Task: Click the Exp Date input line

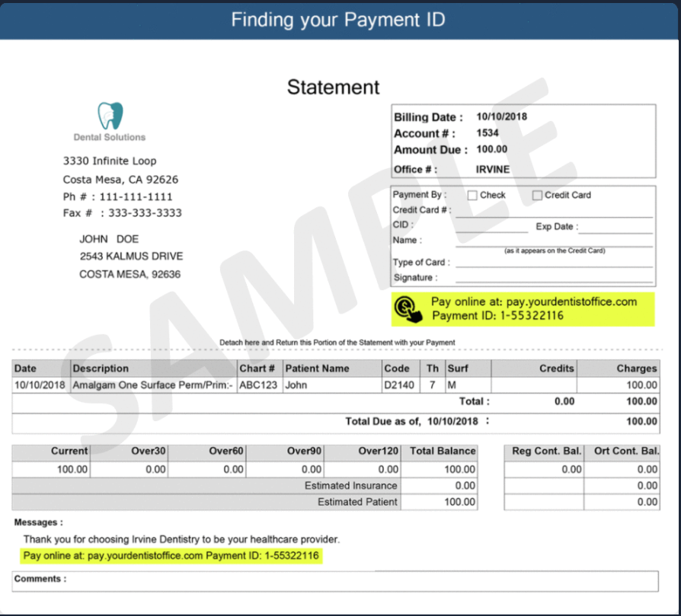Action: coord(615,227)
